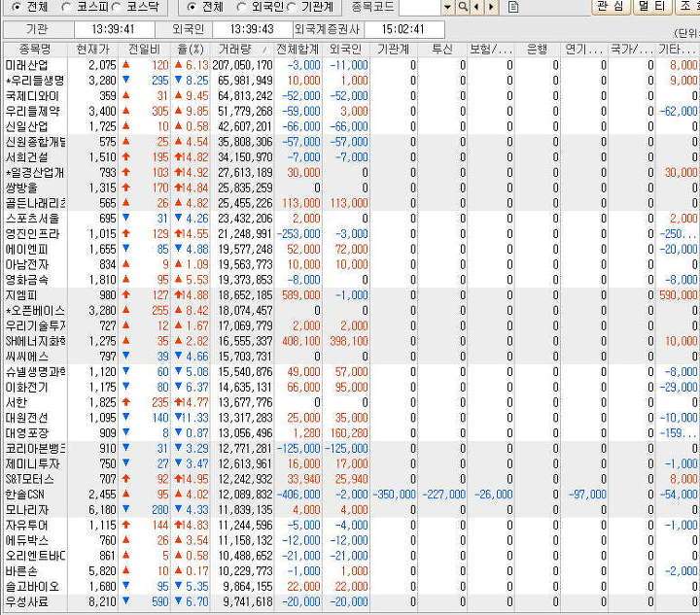Sort by the 율(%) column header
Viewport: 700px width, 615px height.
(x=191, y=49)
